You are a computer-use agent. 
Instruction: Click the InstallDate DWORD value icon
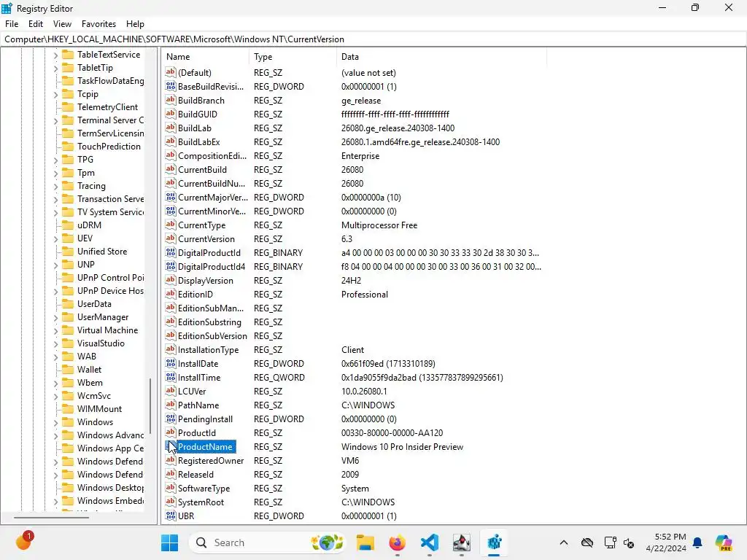[x=171, y=363]
